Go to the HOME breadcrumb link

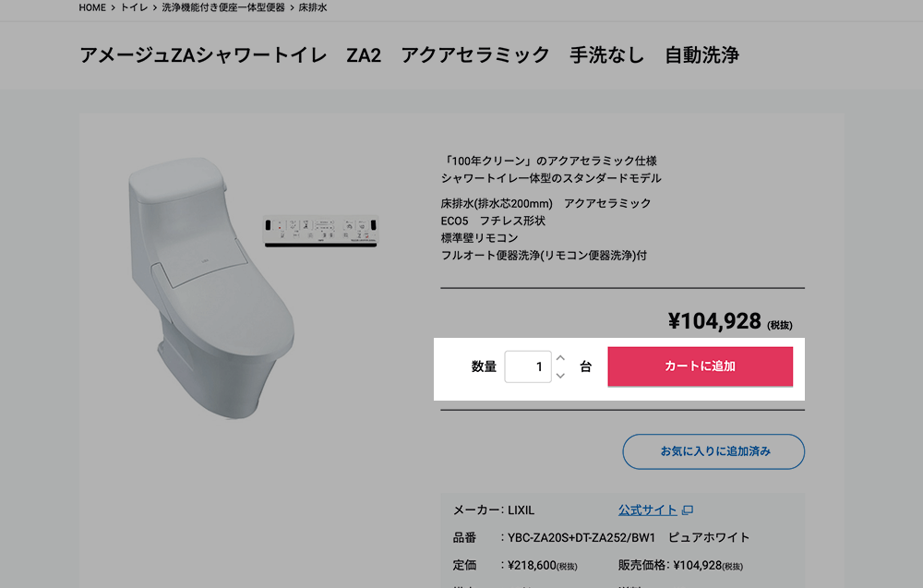(92, 7)
